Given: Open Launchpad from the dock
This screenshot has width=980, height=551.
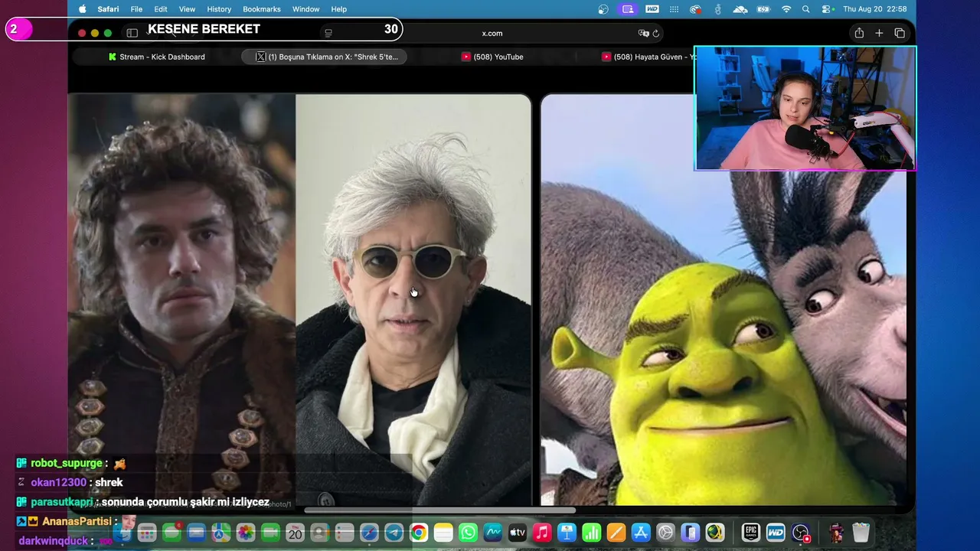Looking at the screenshot, I should click(x=146, y=533).
